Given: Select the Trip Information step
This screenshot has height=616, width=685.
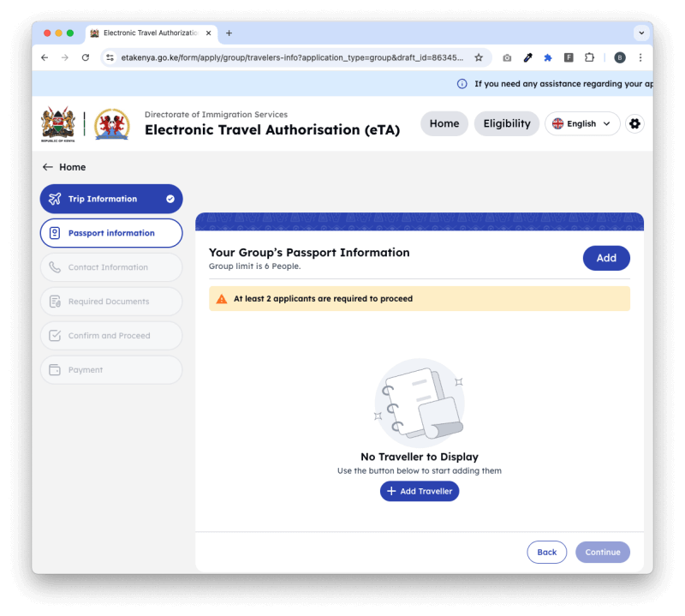Looking at the screenshot, I should [111, 199].
